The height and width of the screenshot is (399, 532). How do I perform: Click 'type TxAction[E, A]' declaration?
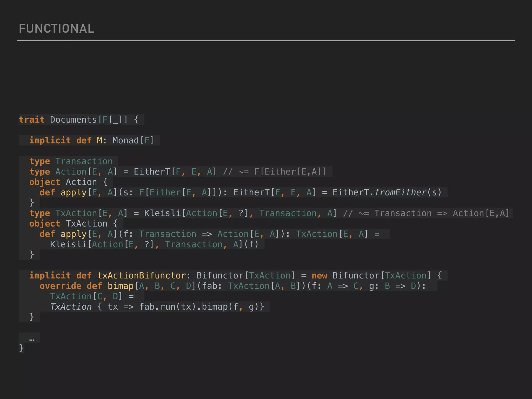coord(78,213)
